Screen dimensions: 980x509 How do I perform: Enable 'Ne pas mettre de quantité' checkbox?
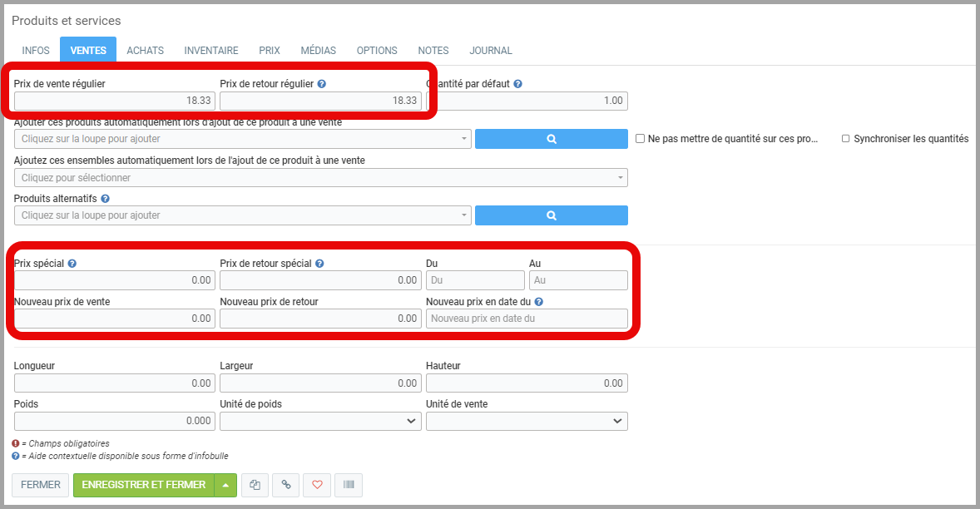click(641, 139)
